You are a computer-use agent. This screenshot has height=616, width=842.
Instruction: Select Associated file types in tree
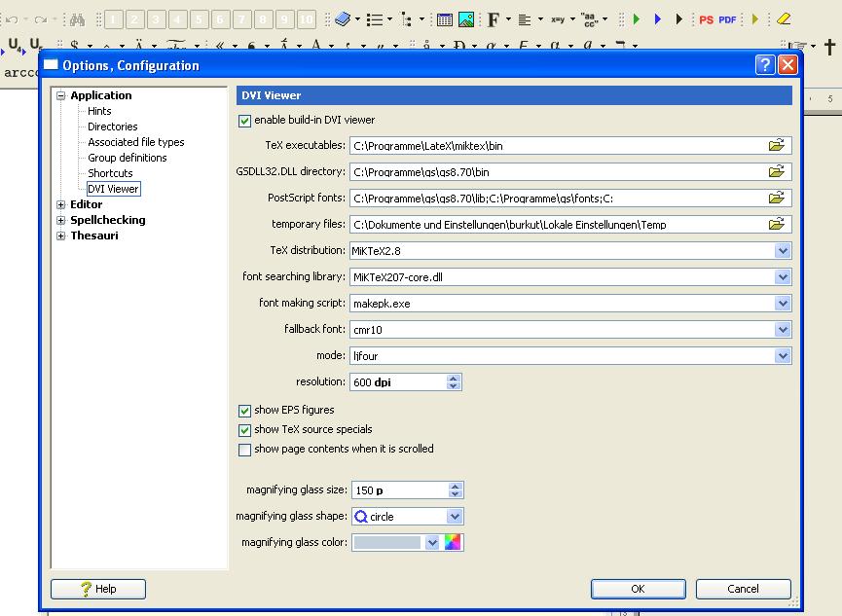point(135,142)
